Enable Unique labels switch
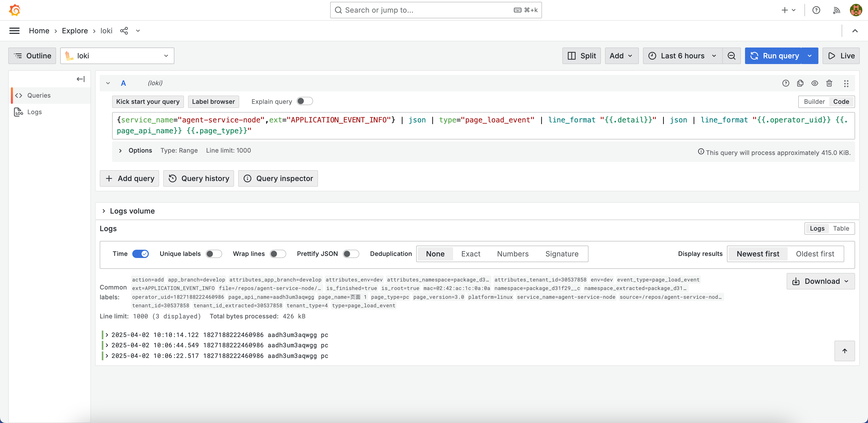Viewport: 868px width, 423px height. tap(214, 254)
